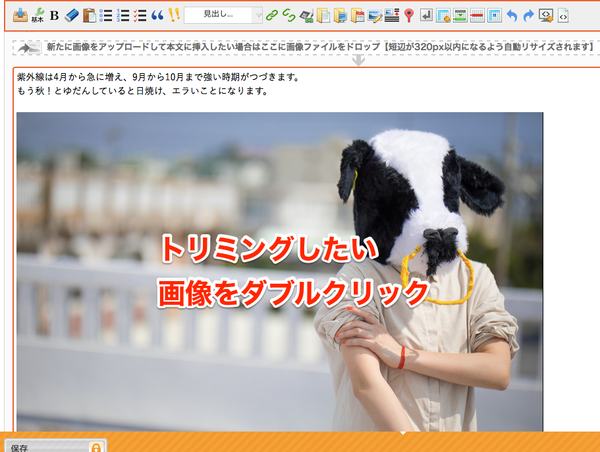Screen dimensions: 600x452
Task: Select the eraser clear-formatting tool
Action: [x=72, y=15]
